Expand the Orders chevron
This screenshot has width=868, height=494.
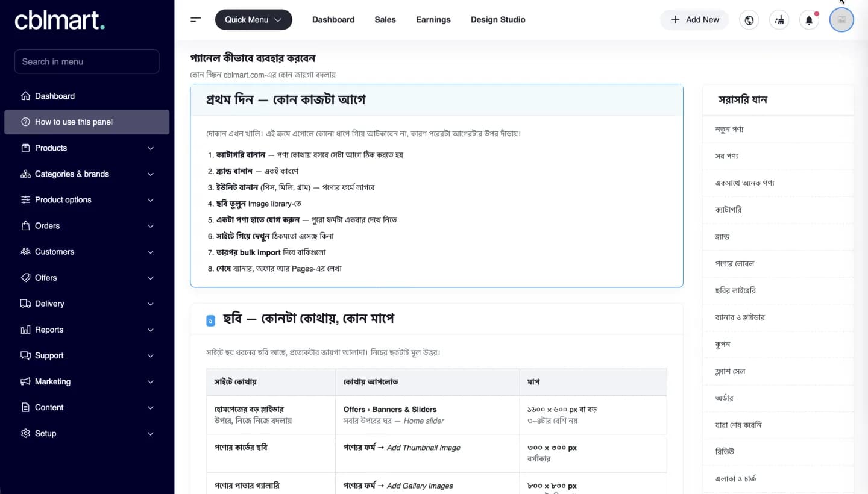pyautogui.click(x=151, y=225)
